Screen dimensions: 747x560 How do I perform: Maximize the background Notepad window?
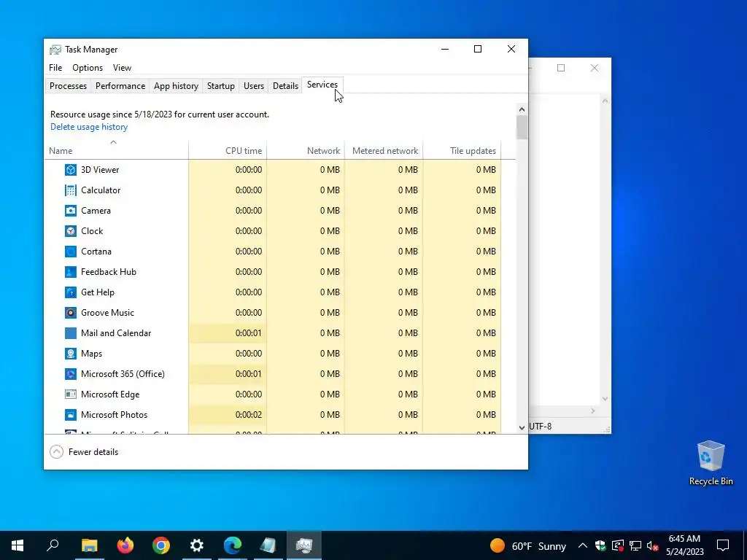click(561, 68)
